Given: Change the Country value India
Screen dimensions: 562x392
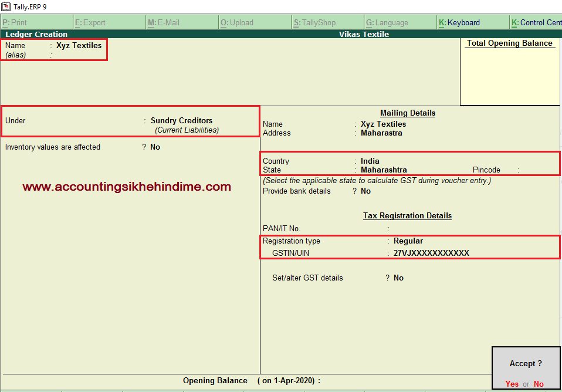Looking at the screenshot, I should [370, 161].
